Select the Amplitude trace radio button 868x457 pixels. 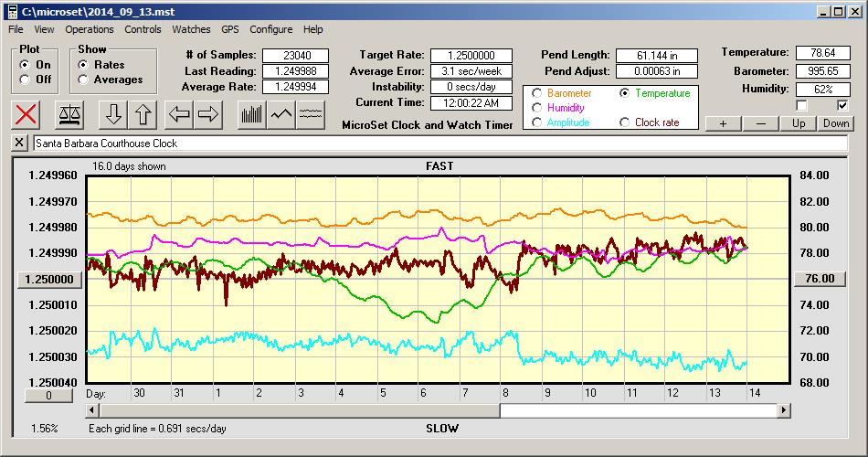point(536,122)
